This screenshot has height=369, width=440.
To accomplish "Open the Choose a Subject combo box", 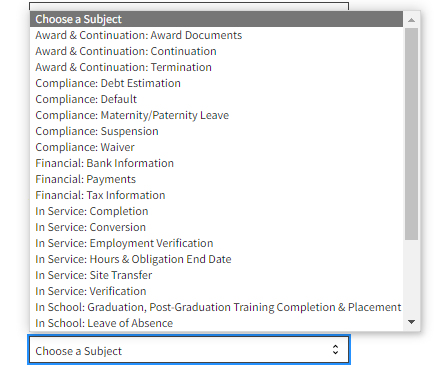I will click(189, 350).
